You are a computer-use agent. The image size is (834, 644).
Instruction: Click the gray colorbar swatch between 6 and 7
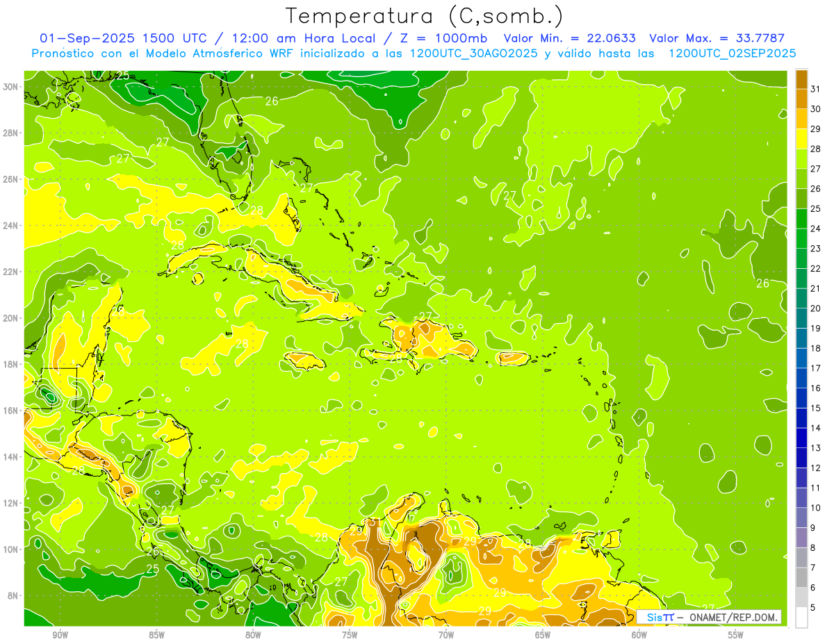point(801,577)
